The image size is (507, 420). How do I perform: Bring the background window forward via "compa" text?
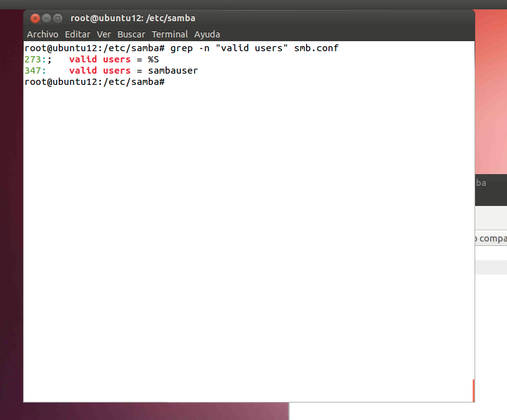click(492, 238)
